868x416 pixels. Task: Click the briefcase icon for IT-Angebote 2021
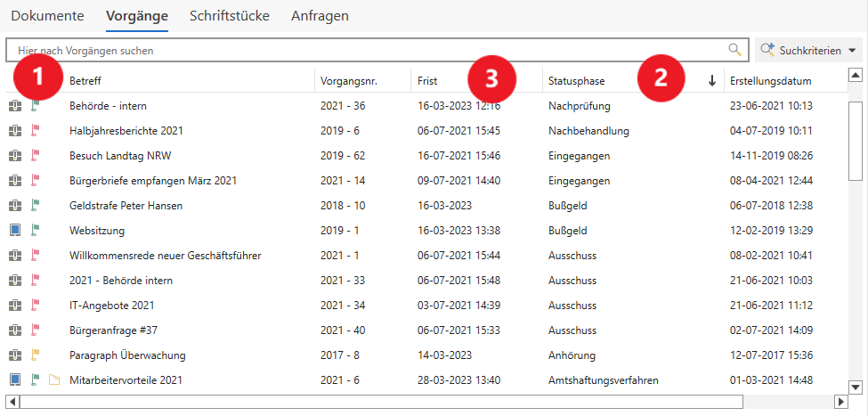point(14,306)
